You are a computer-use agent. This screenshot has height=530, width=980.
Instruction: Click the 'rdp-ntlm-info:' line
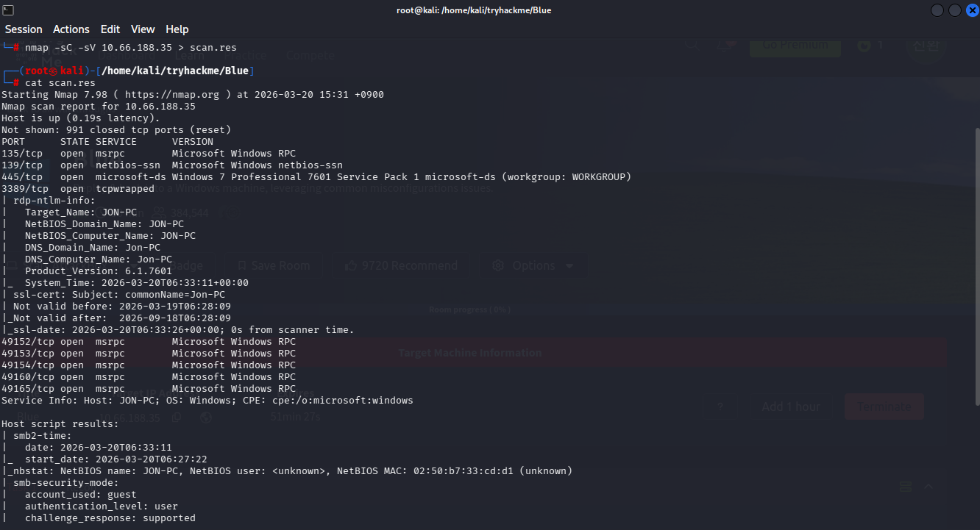tap(49, 201)
